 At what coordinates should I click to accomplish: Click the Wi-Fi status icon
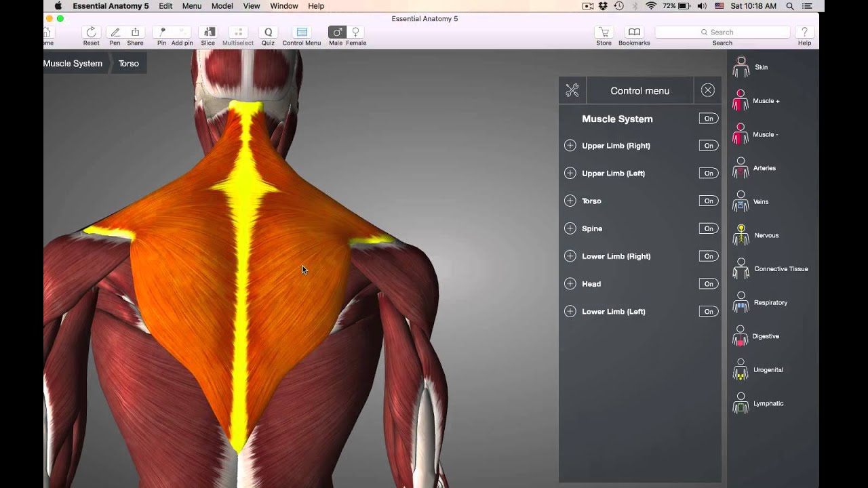pyautogui.click(x=651, y=6)
